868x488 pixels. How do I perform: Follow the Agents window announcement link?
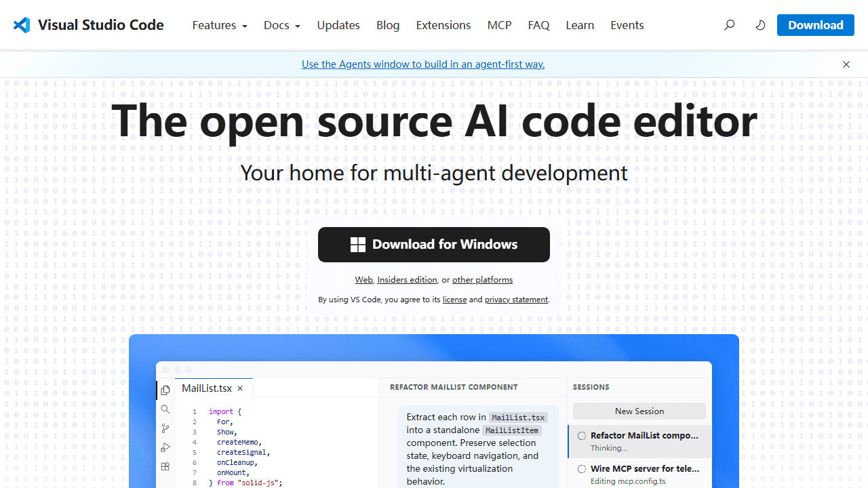tap(423, 64)
